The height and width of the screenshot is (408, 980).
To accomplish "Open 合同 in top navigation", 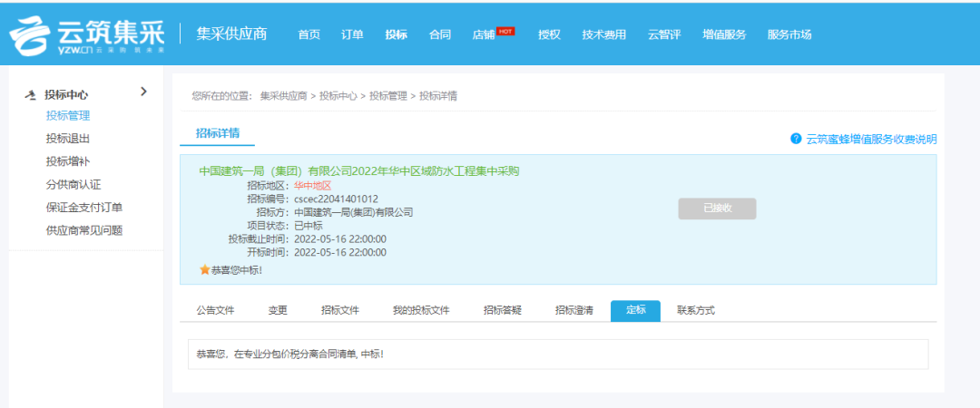I will pos(440,35).
